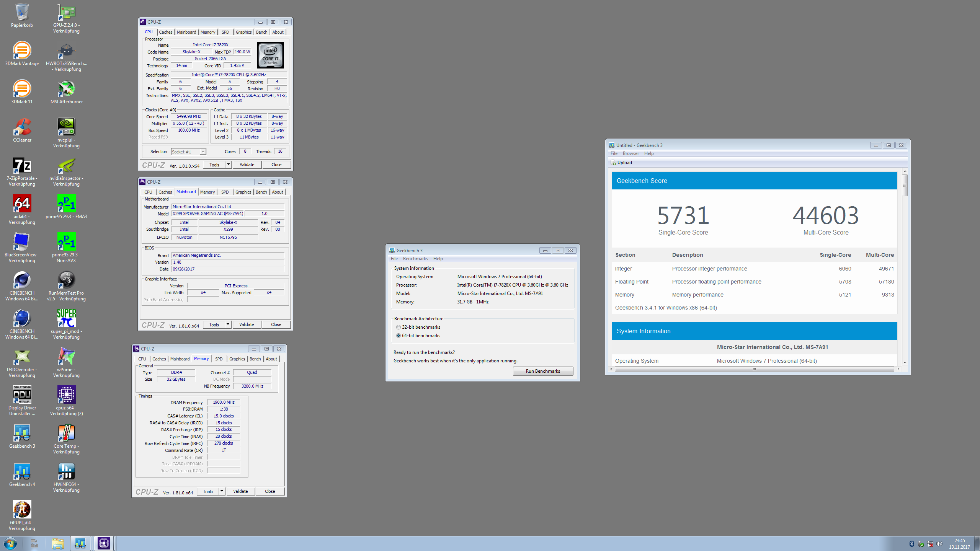The width and height of the screenshot is (980, 551).
Task: Launch CCleaner desktop icon
Action: 22,130
